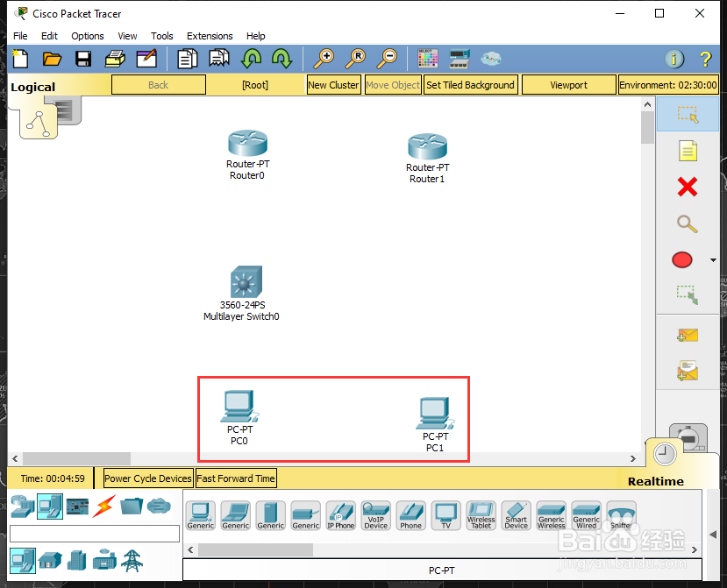The image size is (727, 588).
Task: Pick the VoIP Device
Action: [x=376, y=515]
